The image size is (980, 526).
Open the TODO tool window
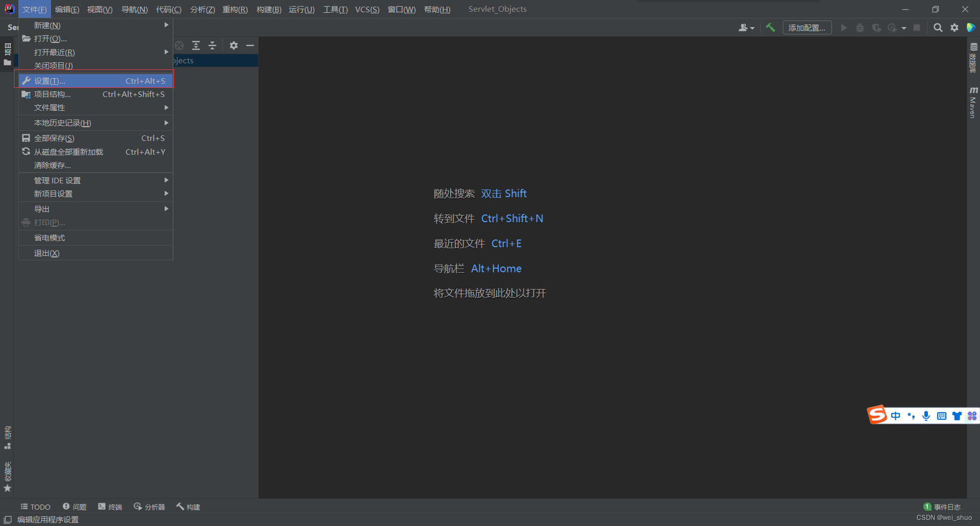[x=36, y=507]
